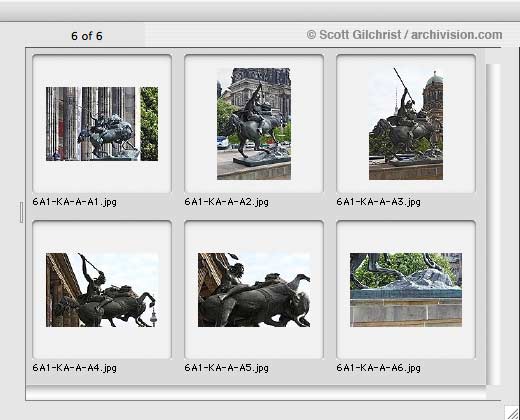520x420 pixels.
Task: Click the "6 of 6" counter label
Action: (87, 36)
